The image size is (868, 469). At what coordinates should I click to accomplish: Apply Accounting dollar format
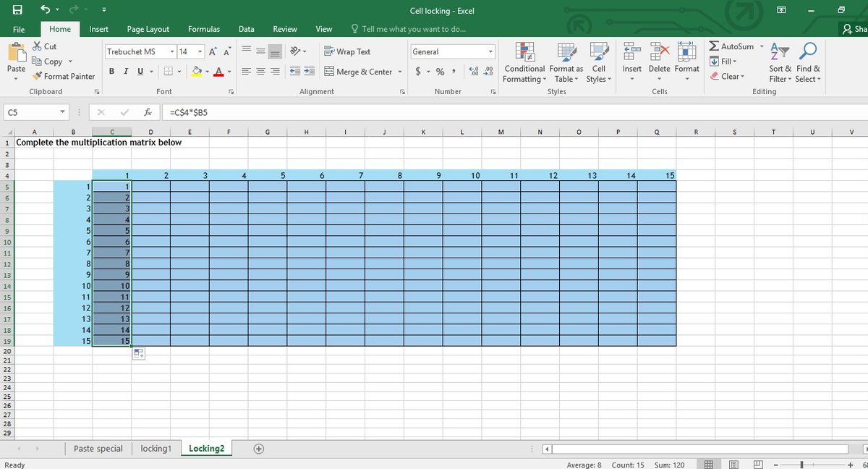point(419,71)
